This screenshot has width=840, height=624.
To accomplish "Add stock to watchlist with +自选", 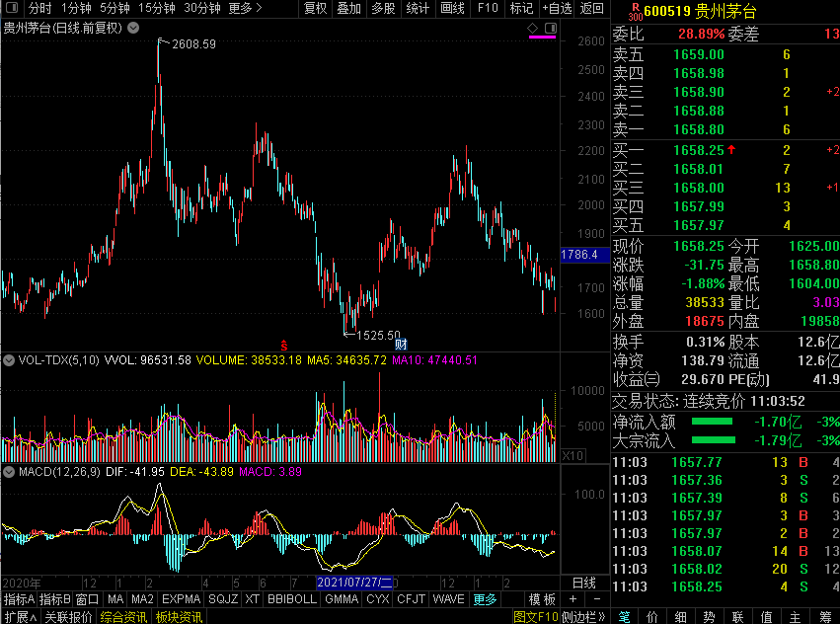I will pyautogui.click(x=556, y=8).
